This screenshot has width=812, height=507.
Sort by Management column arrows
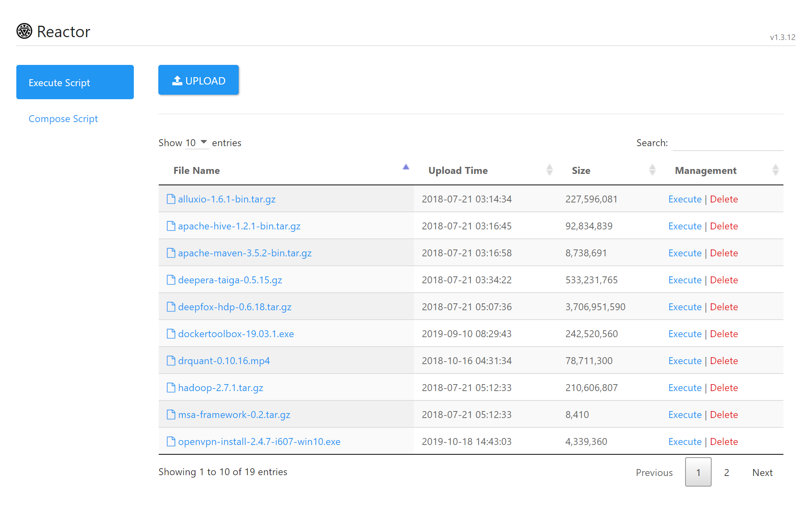pyautogui.click(x=775, y=170)
